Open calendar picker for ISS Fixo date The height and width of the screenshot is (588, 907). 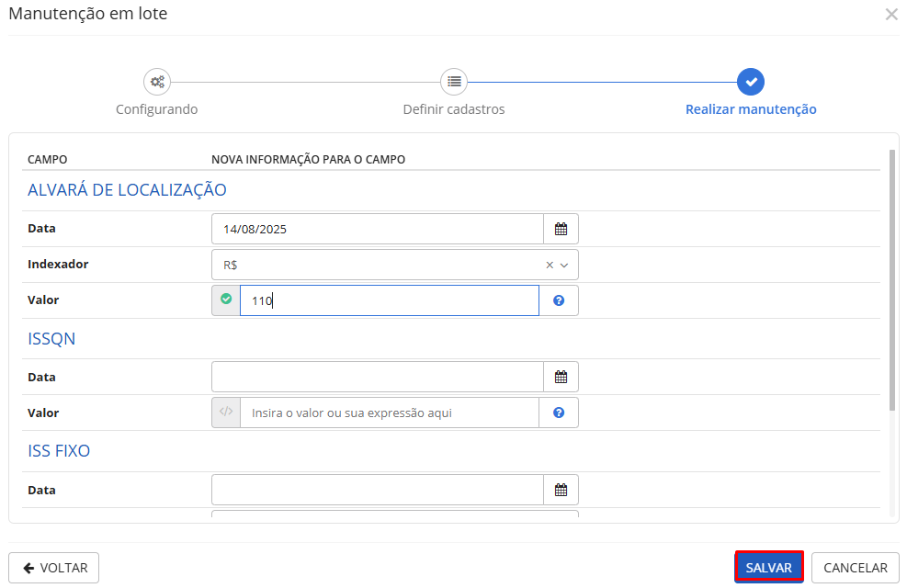[x=561, y=490]
